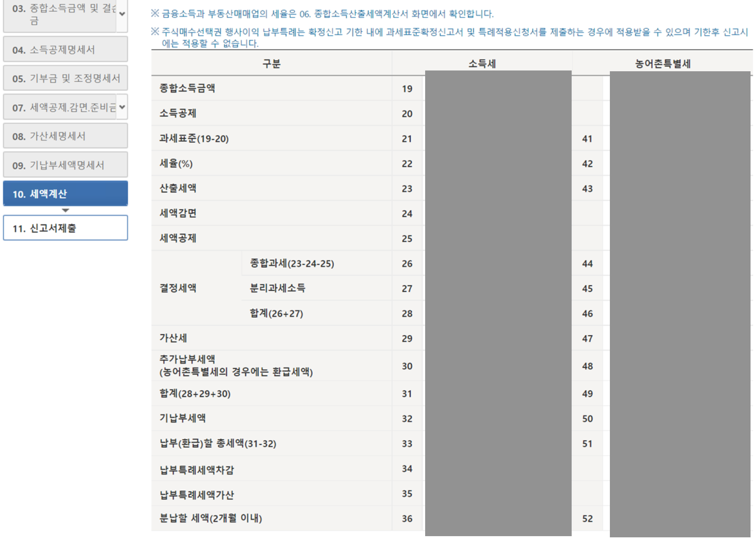Click the 분납할 세액(2개월 이내) row label

point(210,518)
